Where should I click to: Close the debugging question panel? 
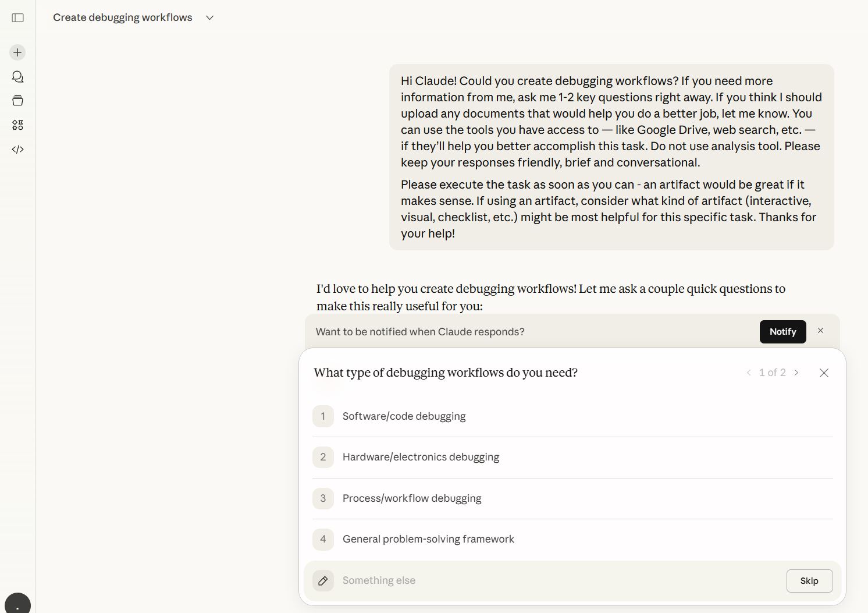point(824,373)
